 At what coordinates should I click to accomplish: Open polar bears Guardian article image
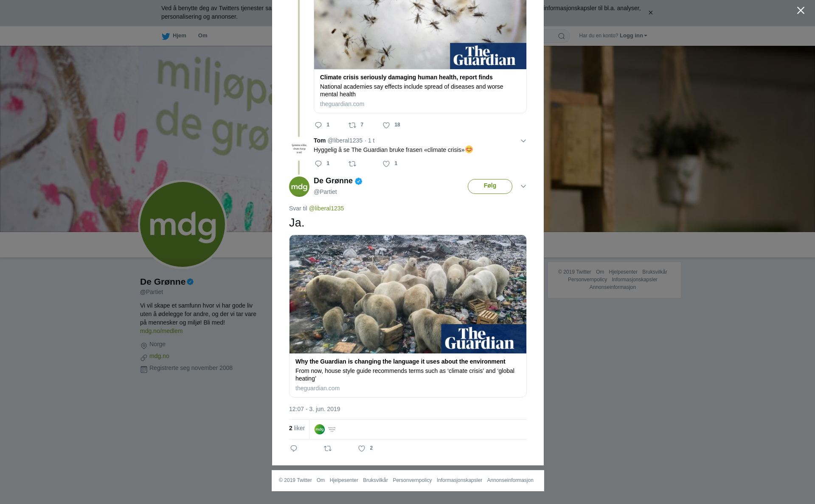(x=408, y=294)
